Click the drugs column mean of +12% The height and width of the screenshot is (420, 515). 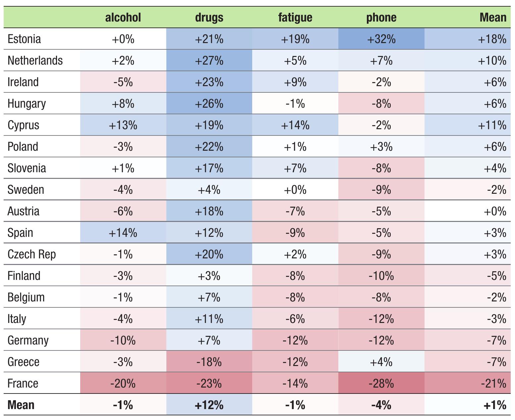[x=209, y=405]
